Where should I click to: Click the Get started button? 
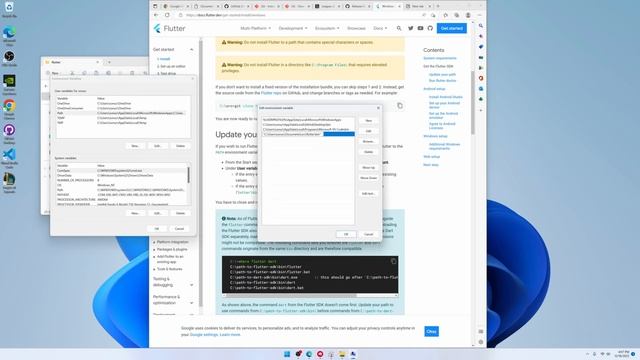click(452, 28)
